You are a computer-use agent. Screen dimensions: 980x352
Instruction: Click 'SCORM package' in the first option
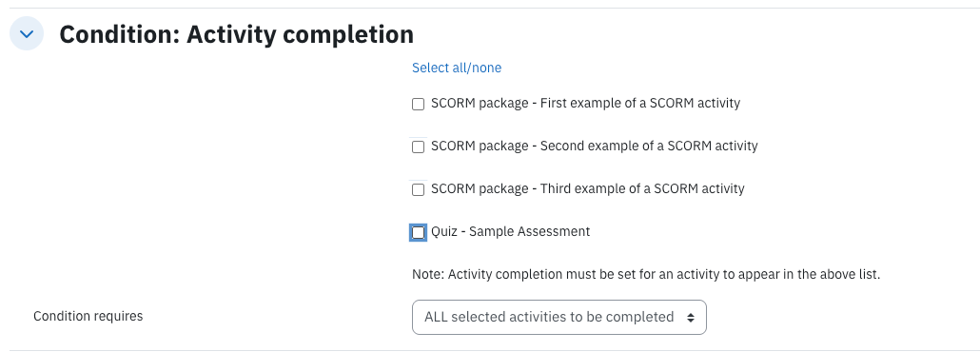[x=480, y=103]
